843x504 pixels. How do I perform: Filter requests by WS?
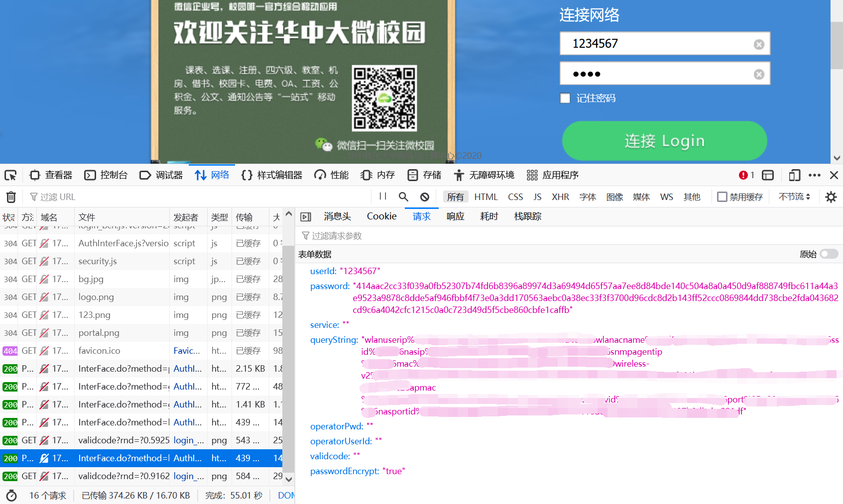[x=667, y=197]
